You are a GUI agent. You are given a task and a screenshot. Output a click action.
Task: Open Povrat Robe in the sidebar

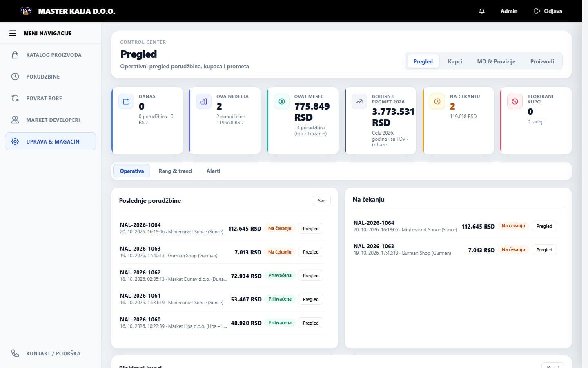[51, 98]
